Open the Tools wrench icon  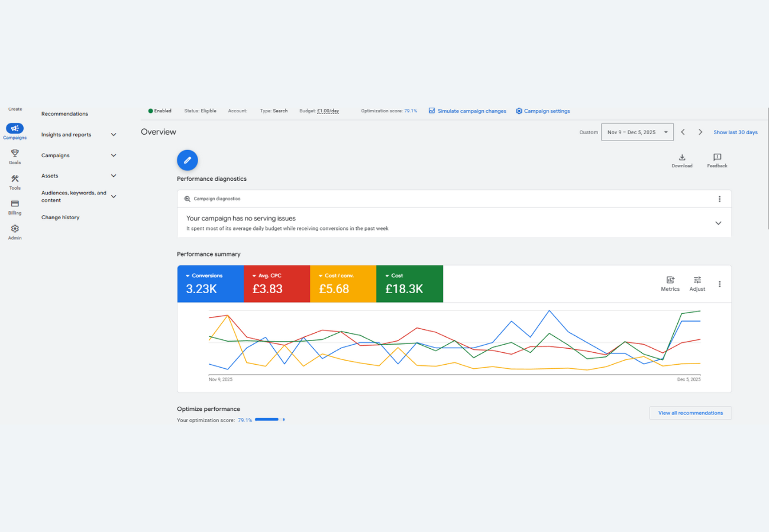coord(15,179)
